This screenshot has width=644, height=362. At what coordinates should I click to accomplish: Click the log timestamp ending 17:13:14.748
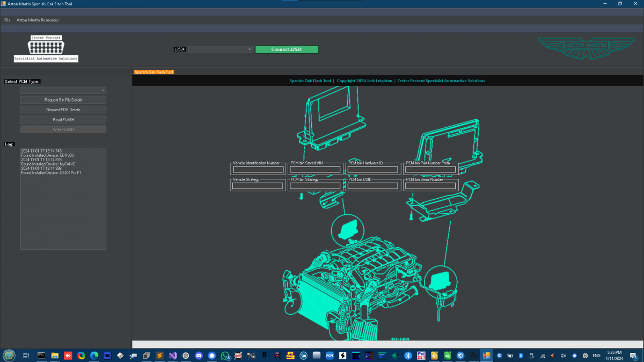(41, 151)
